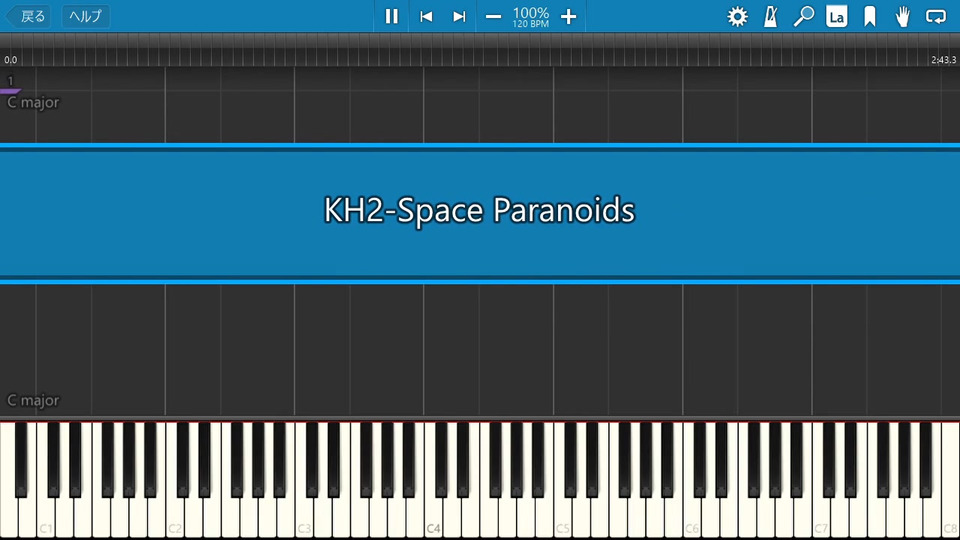
Task: Open the hand selection icon
Action: click(902, 17)
